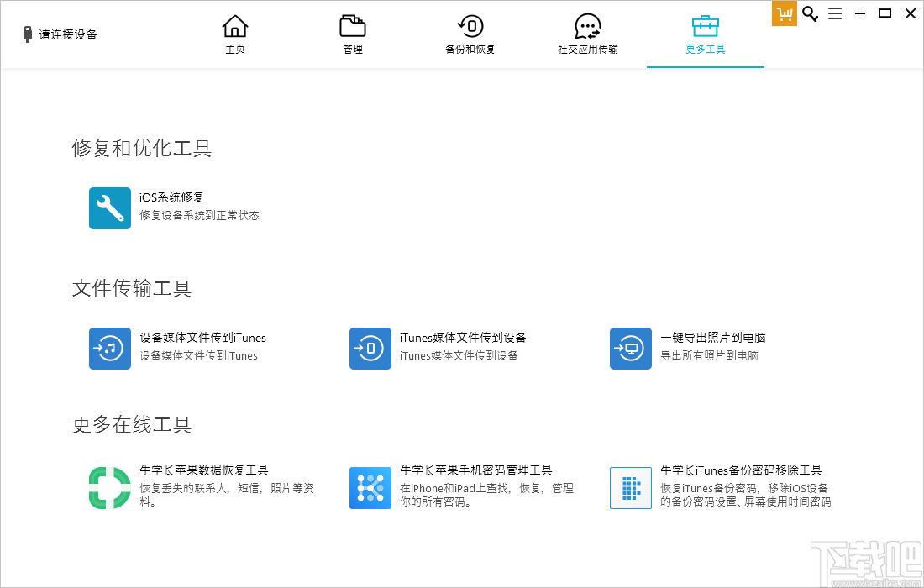The width and height of the screenshot is (924, 588).
Task: Maximize the application window
Action: [885, 13]
